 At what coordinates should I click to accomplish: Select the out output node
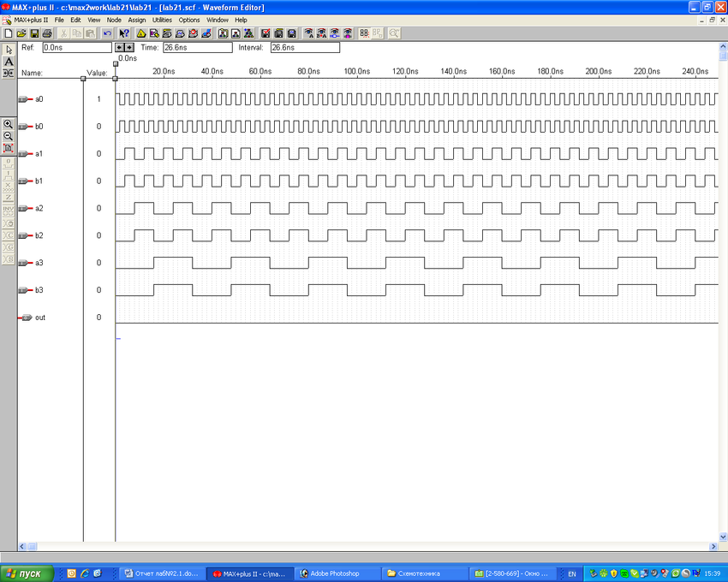pyautogui.click(x=39, y=318)
